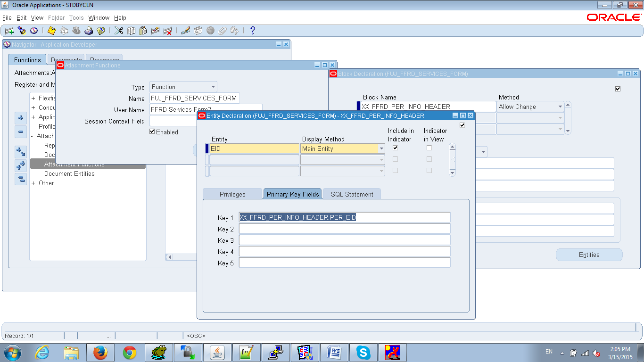Click the Java coffee cup taskbar icon
This screenshot has height=362, width=644.
point(217,353)
